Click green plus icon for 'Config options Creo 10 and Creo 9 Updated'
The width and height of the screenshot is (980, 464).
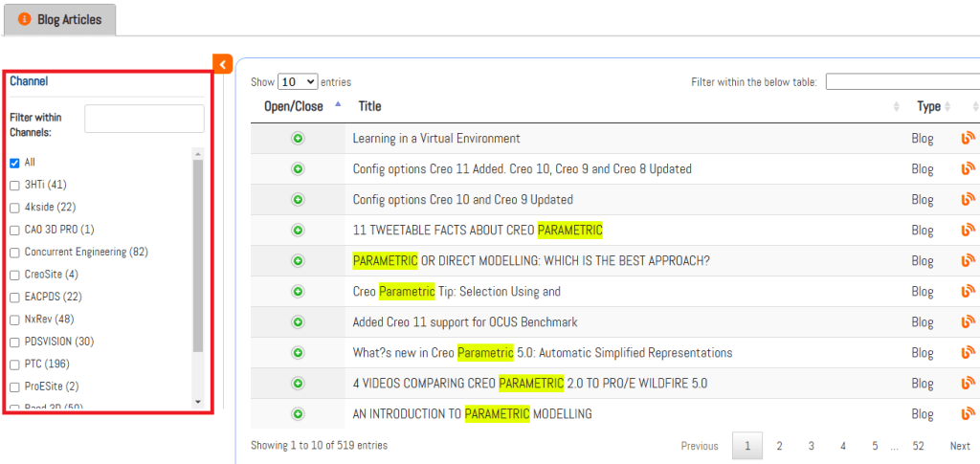298,200
